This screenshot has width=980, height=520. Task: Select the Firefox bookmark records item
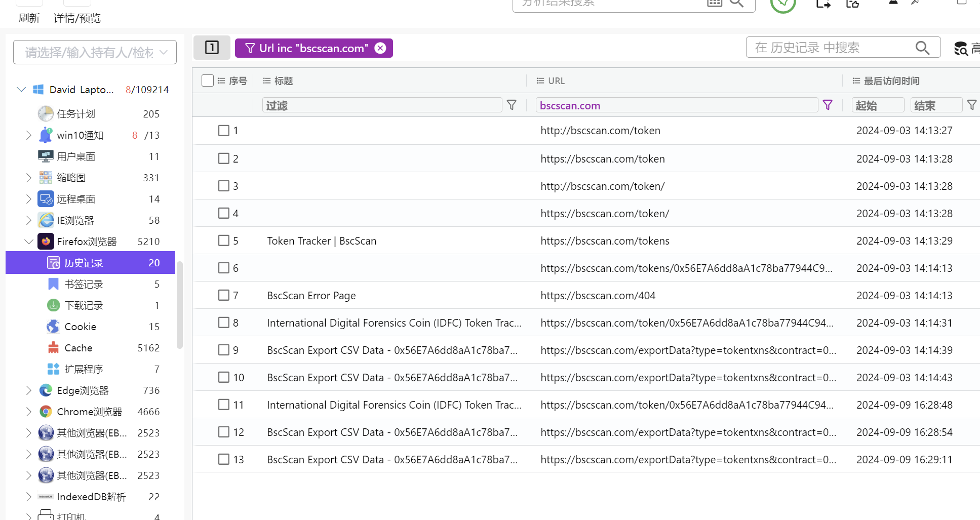tap(84, 284)
